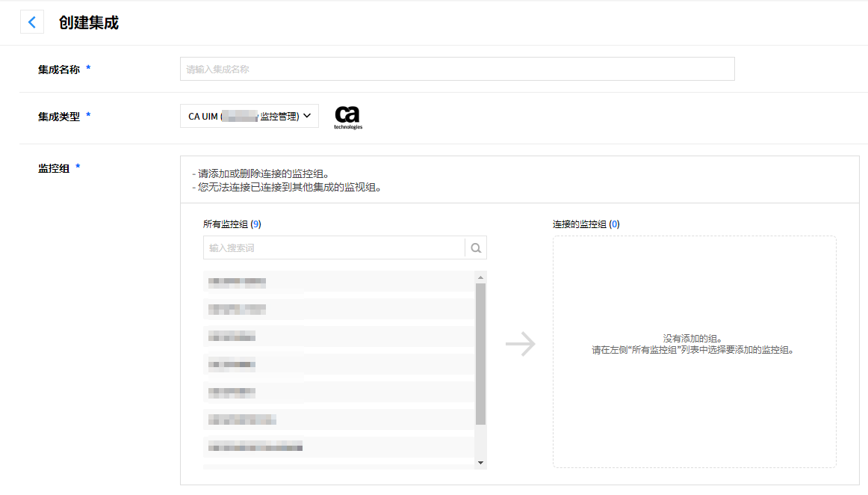Screen dimensions: 868x495
Task: Select the fifth group in 所有监控组 list
Action: tap(338, 392)
